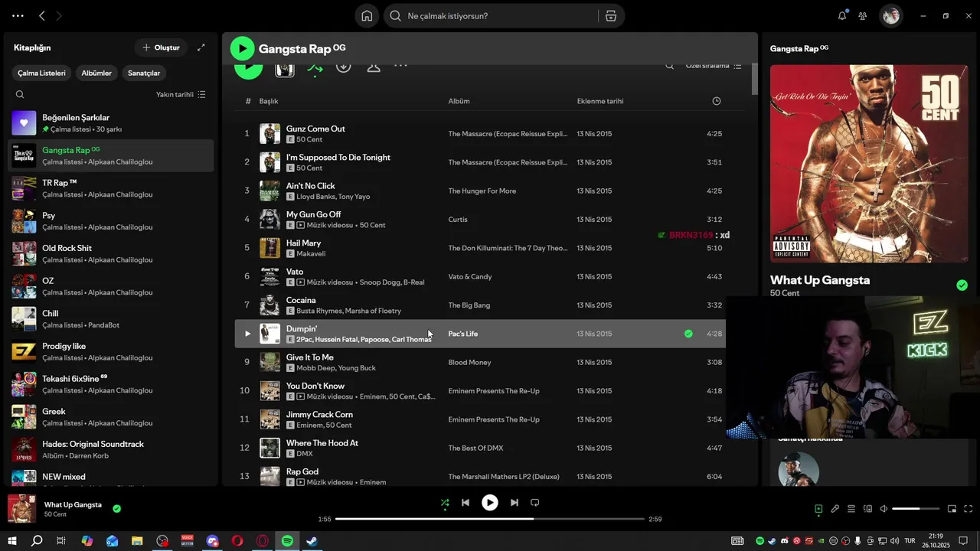Toggle saved checkmark in bottom player bar
This screenshot has height=551, width=980.
point(116,508)
